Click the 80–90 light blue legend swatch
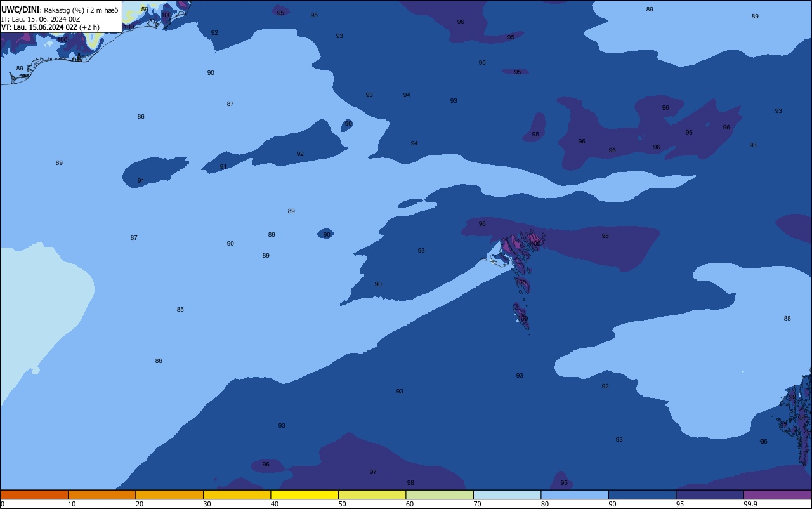812x509 pixels. (x=575, y=494)
